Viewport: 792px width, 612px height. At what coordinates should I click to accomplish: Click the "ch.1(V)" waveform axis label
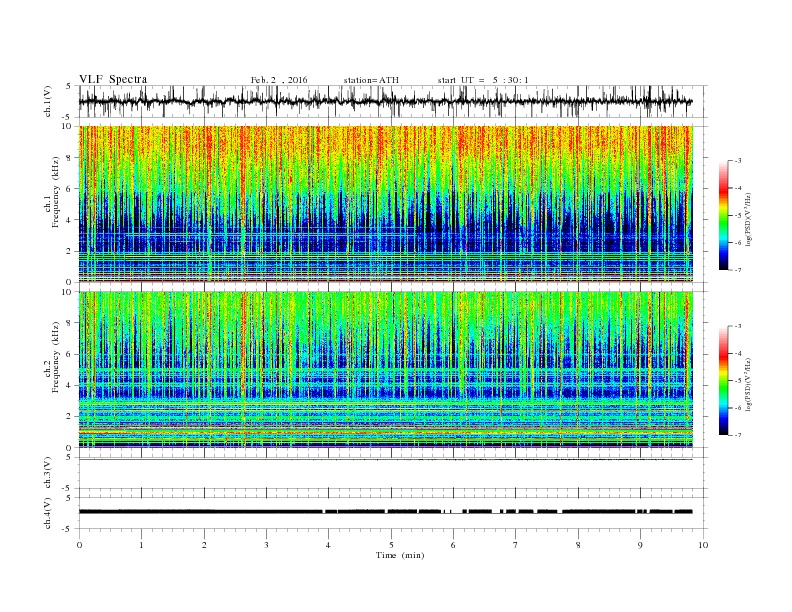click(x=48, y=101)
